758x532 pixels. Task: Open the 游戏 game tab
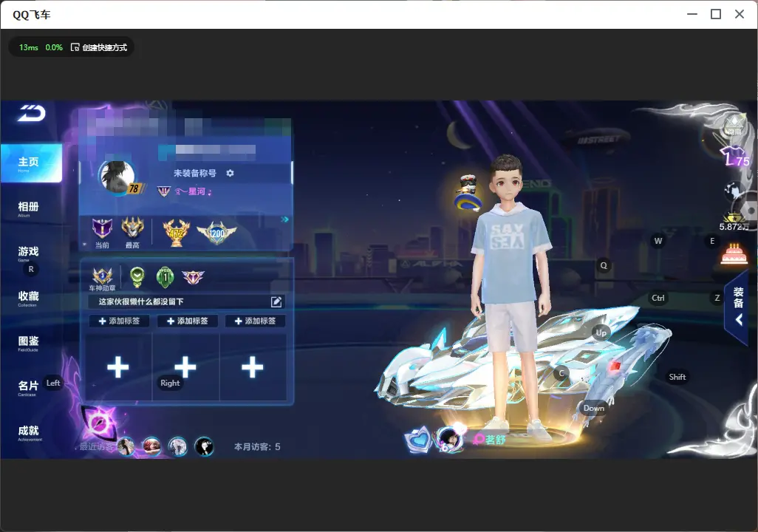(29, 253)
